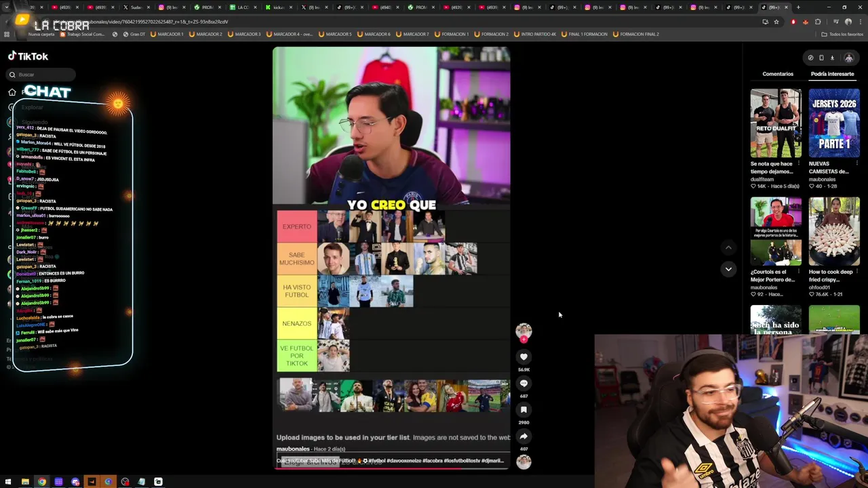Switch to the kick browser tab
The height and width of the screenshot is (488, 868).
tap(278, 7)
